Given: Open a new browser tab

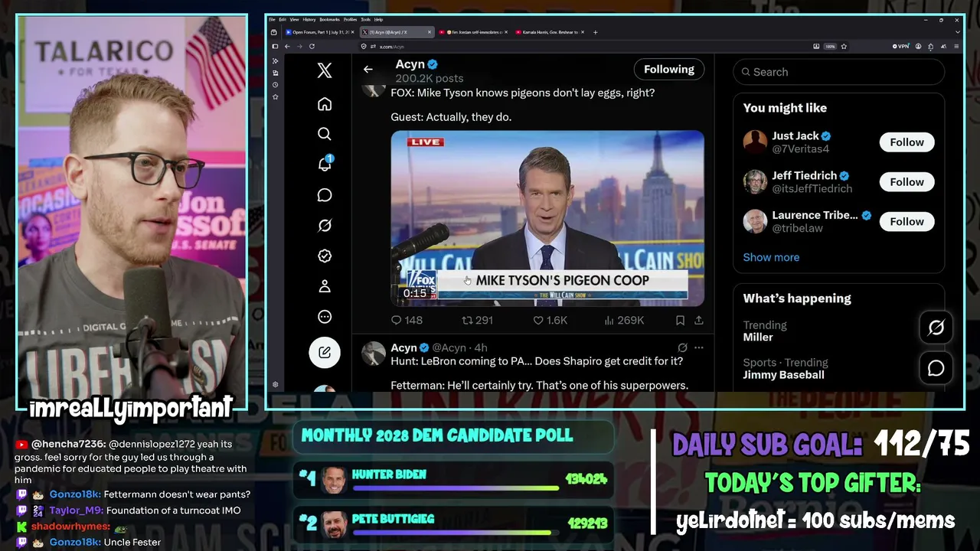Looking at the screenshot, I should (x=596, y=32).
